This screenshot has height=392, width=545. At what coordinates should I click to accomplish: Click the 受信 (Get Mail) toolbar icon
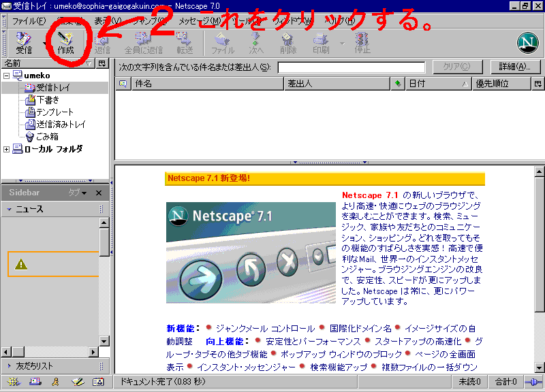point(24,42)
